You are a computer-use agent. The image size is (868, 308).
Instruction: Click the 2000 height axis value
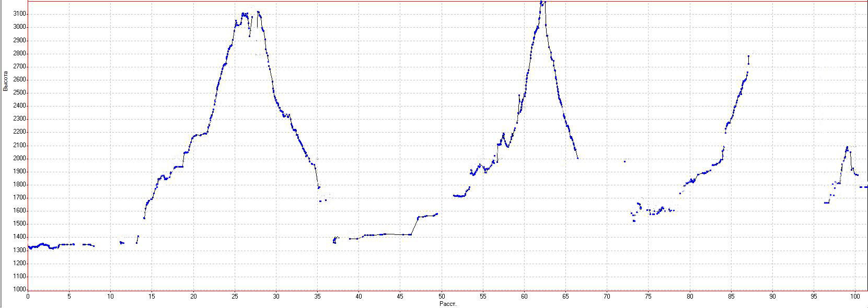coord(19,158)
